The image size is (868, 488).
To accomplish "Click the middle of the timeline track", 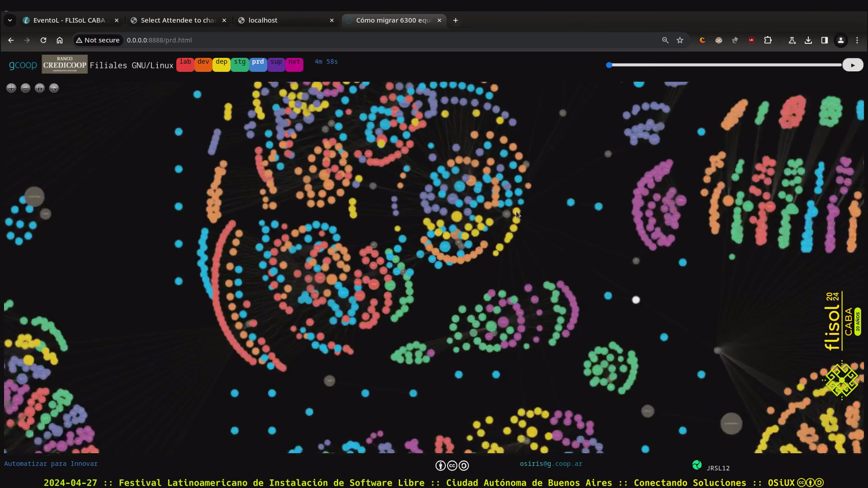I will pos(724,65).
